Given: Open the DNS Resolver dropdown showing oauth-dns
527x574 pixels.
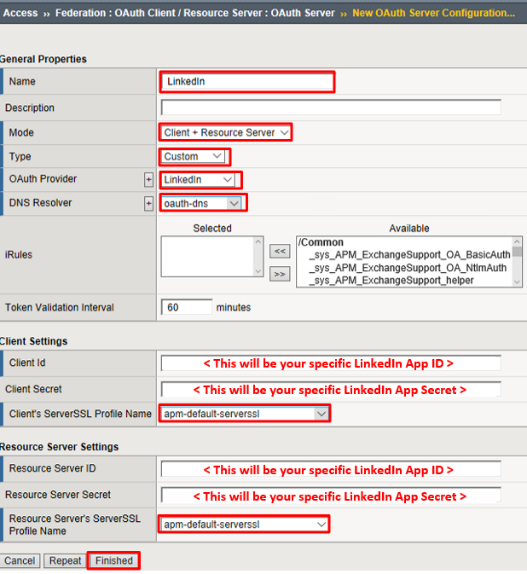Looking at the screenshot, I should tap(202, 203).
